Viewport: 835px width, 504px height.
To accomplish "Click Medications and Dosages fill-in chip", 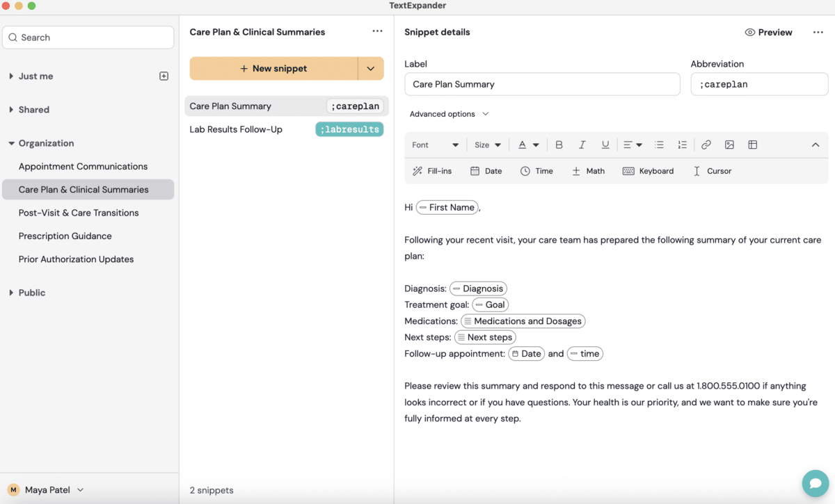I will pos(523,321).
